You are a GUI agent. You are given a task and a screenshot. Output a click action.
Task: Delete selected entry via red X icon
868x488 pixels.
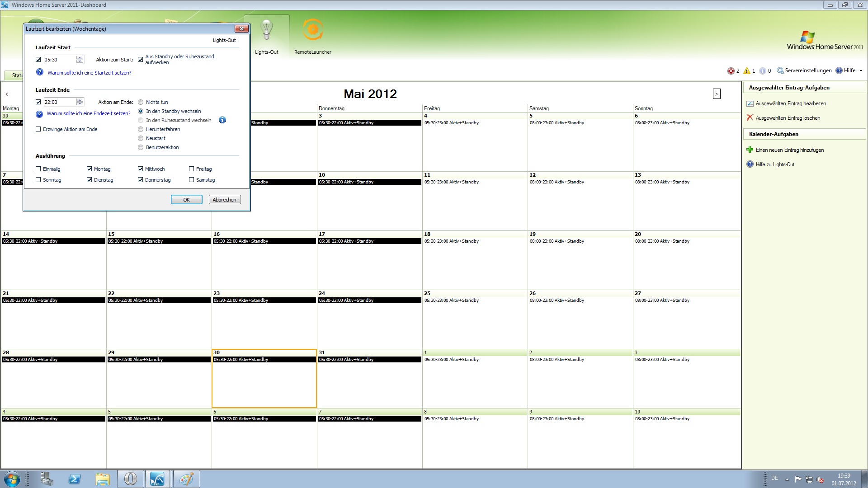point(750,117)
